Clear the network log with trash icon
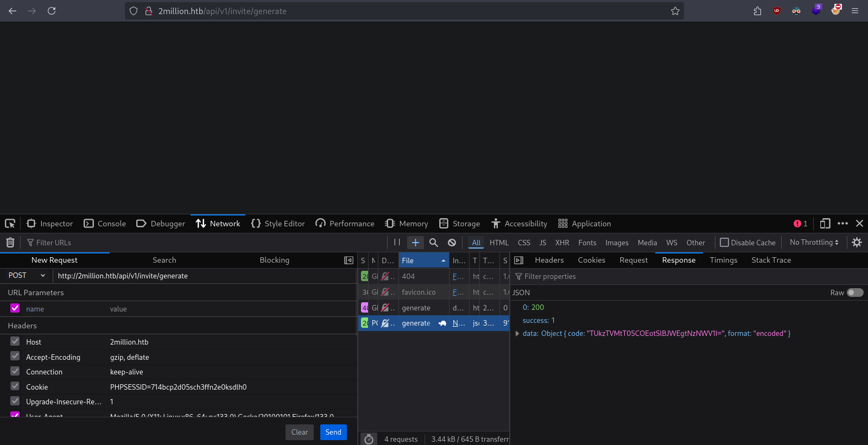The image size is (868, 445). click(10, 243)
